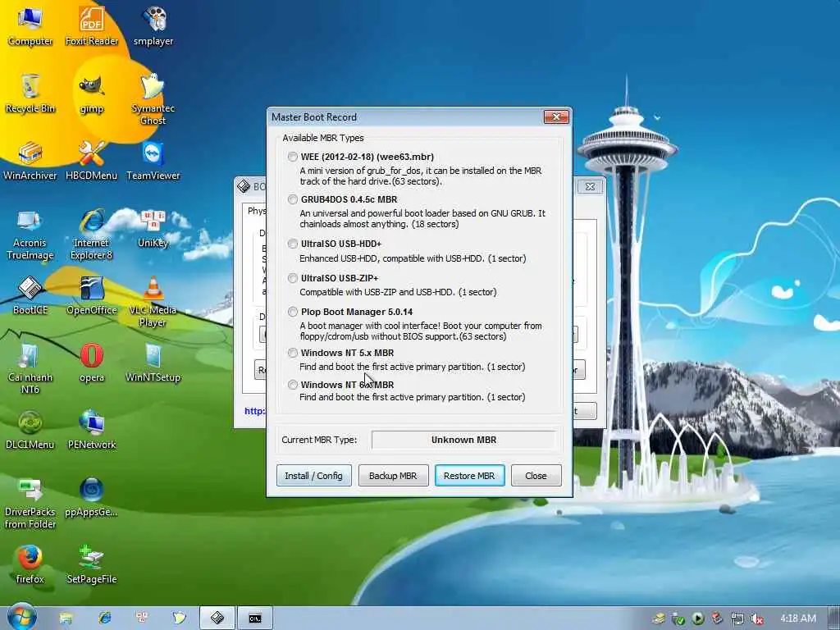
Task: Open DLC1Menu desktop icon
Action: pos(30,430)
